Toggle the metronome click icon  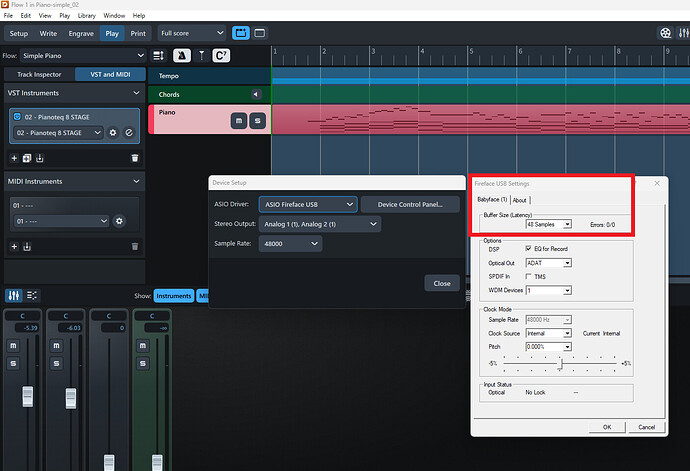coord(182,55)
